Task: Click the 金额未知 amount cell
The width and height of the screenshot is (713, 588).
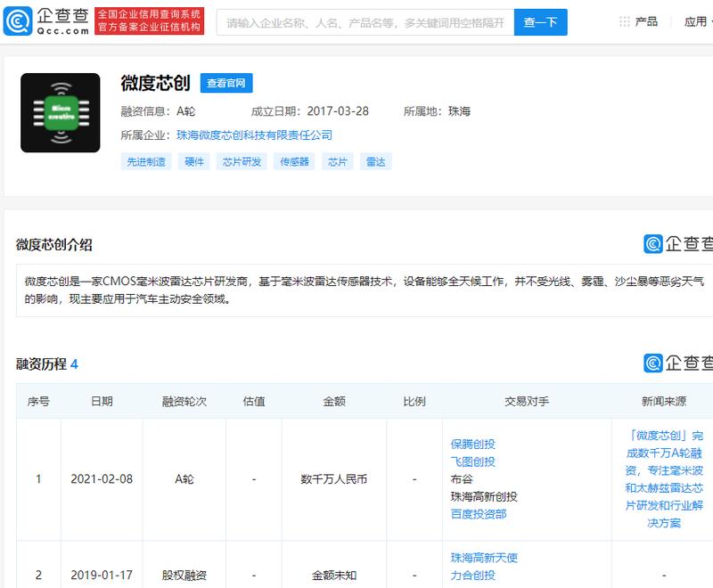Action: [333, 576]
